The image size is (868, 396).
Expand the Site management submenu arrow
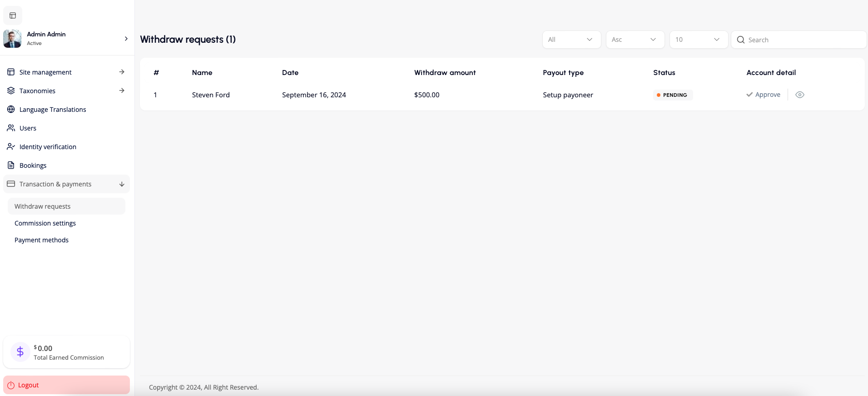click(121, 72)
